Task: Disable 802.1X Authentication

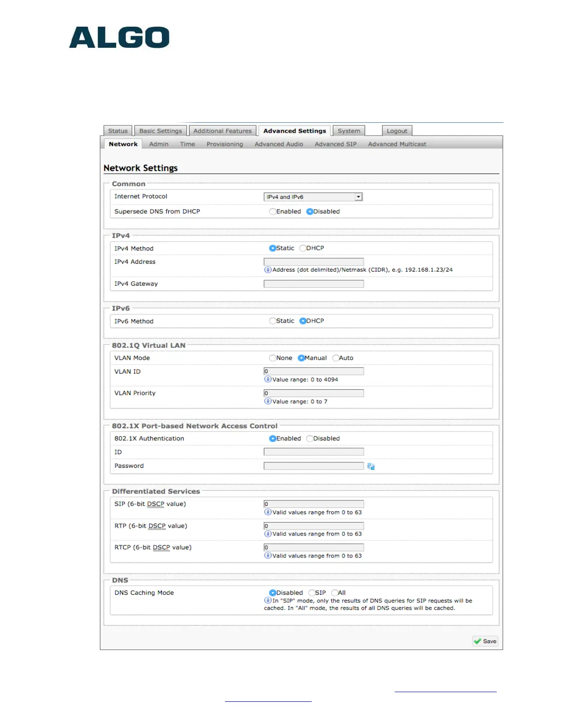Action: [310, 438]
